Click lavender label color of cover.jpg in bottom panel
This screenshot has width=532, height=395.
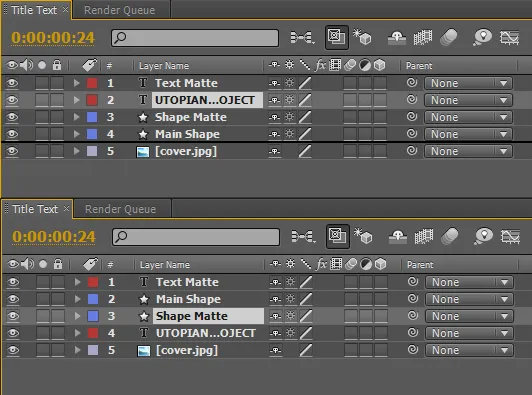(x=93, y=350)
